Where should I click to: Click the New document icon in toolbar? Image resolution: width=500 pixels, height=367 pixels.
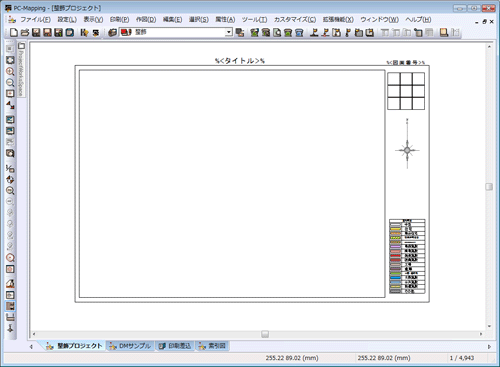coord(13,32)
